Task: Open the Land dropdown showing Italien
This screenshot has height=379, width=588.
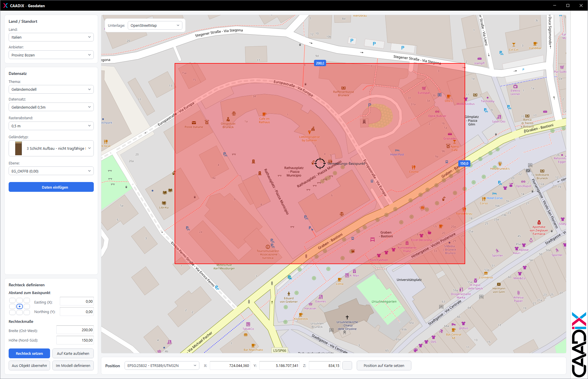Action: pos(51,37)
